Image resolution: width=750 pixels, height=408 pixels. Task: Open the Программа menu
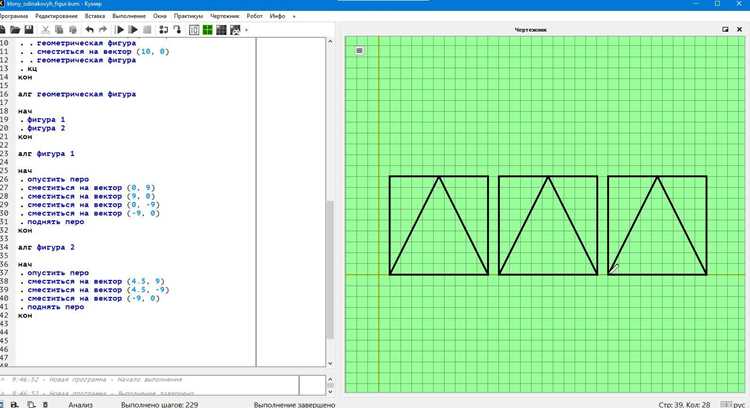pos(14,16)
